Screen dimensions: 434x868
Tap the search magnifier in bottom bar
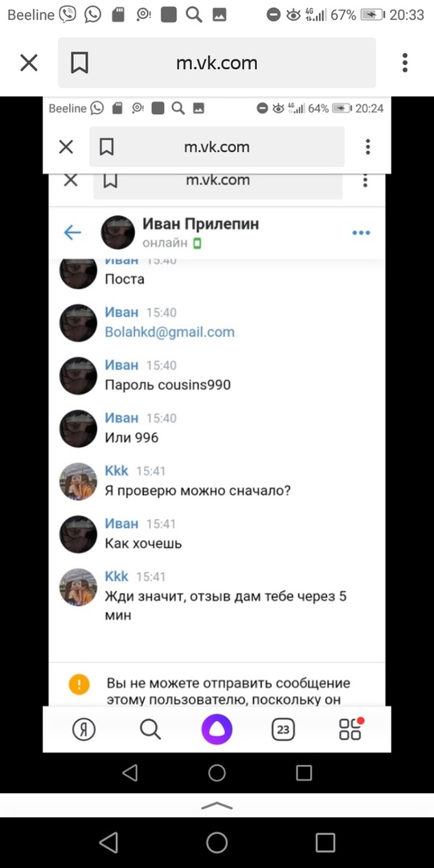150,729
